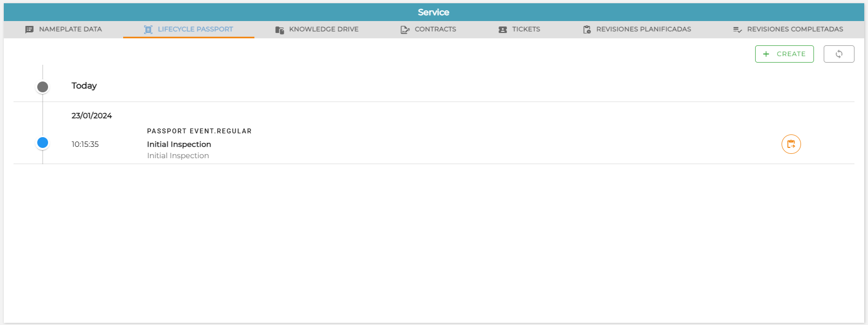Open Revisiones Planificadas tab

pyautogui.click(x=637, y=29)
